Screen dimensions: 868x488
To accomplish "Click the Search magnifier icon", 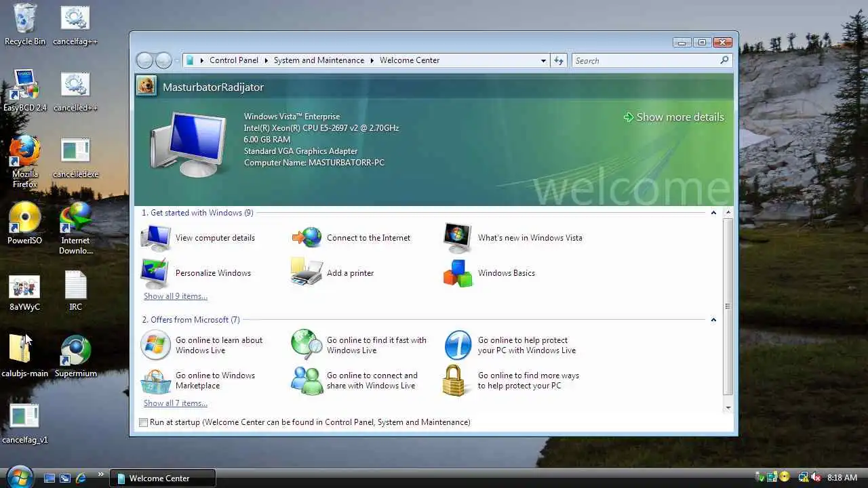I will coord(724,60).
